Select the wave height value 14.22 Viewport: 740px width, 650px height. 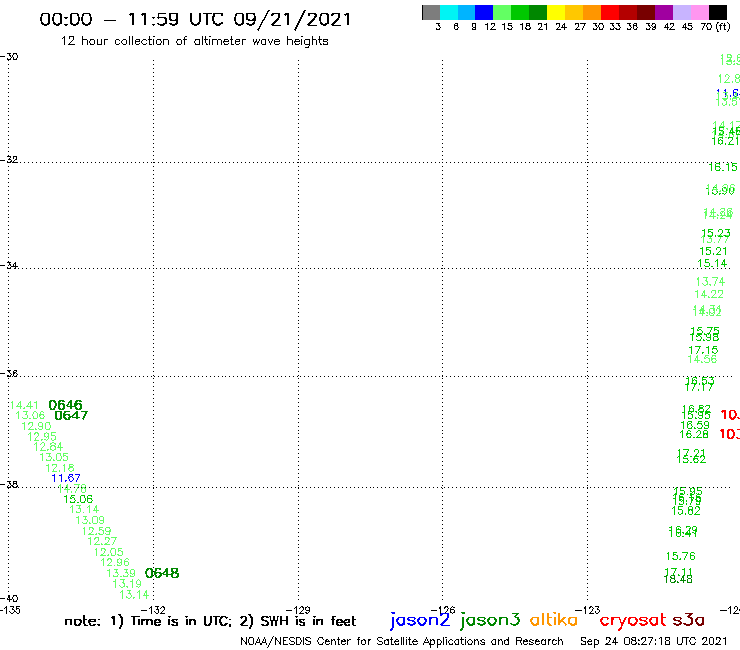[x=709, y=294]
